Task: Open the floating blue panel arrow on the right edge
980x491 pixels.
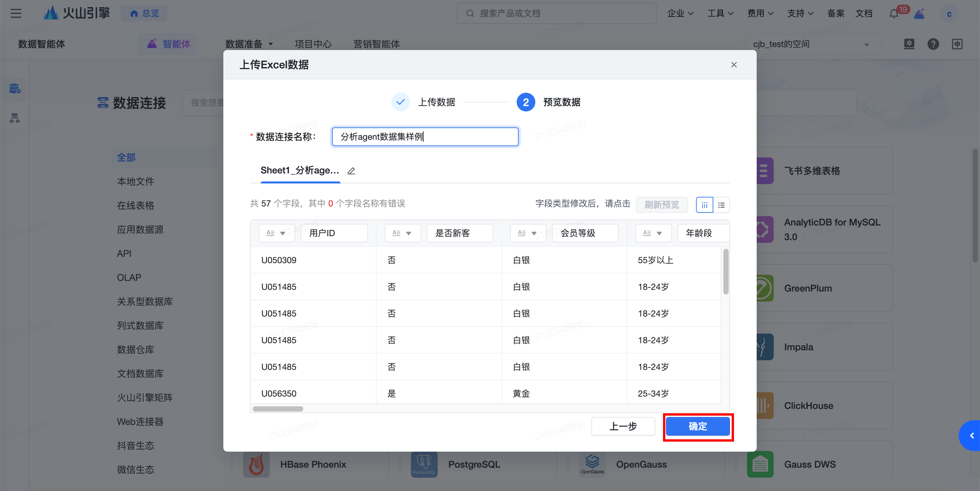Action: 970,435
